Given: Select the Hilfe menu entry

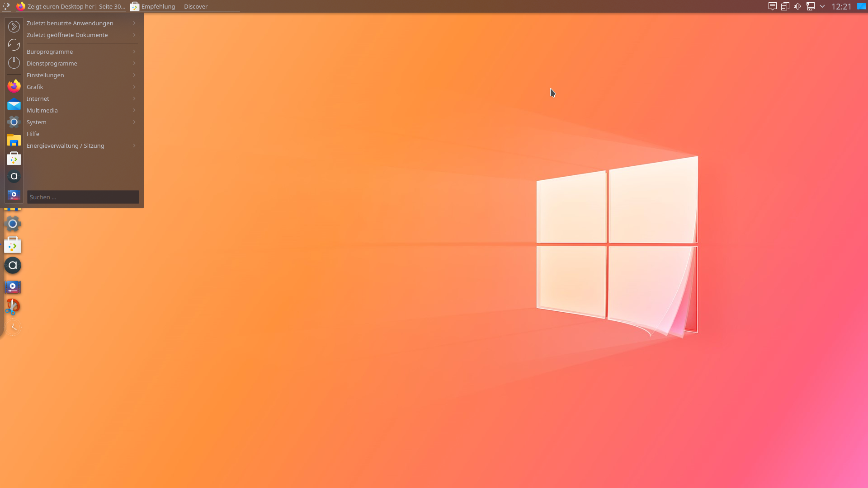Looking at the screenshot, I should click(82, 134).
